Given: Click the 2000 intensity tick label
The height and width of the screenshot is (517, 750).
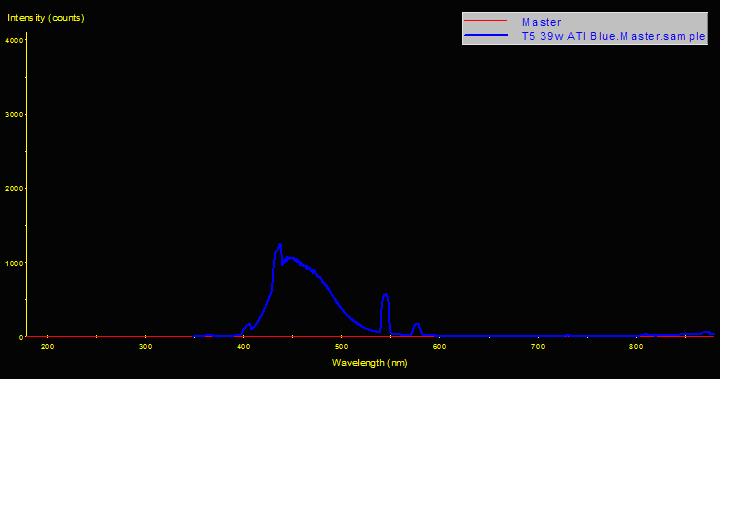Looking at the screenshot, I should [x=14, y=189].
